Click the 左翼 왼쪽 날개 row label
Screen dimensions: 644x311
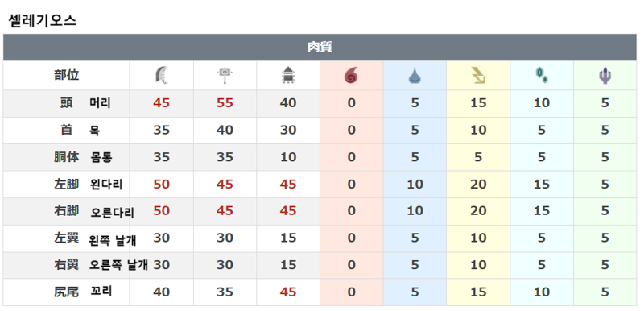pos(95,238)
